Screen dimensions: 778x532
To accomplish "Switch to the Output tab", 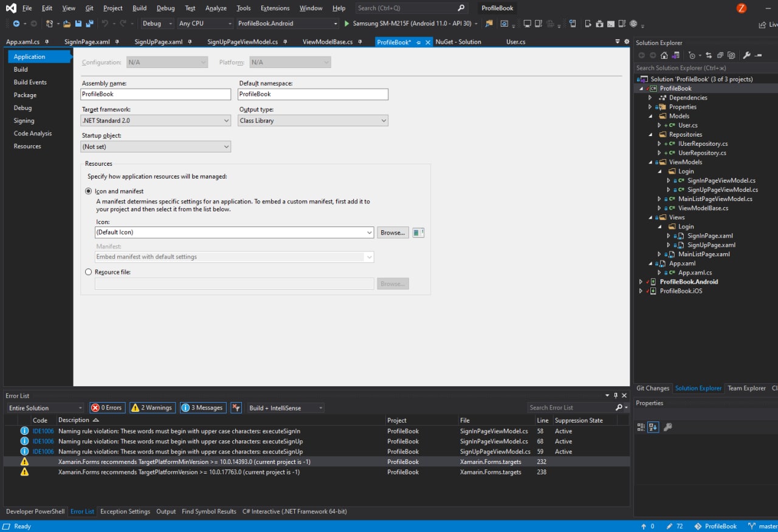I will click(166, 511).
